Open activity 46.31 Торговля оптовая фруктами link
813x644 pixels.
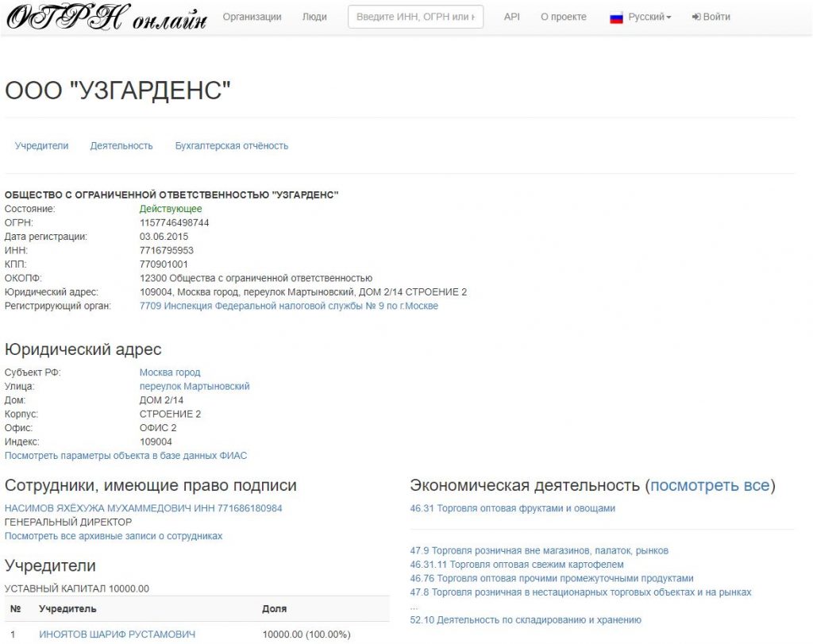[512, 508]
